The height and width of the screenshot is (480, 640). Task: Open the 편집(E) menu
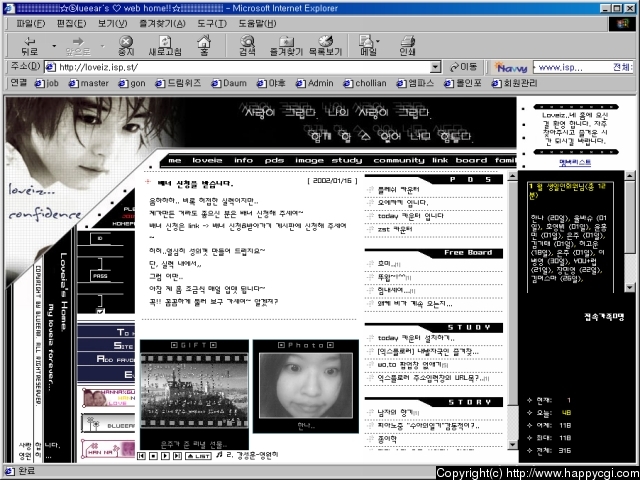click(x=71, y=24)
